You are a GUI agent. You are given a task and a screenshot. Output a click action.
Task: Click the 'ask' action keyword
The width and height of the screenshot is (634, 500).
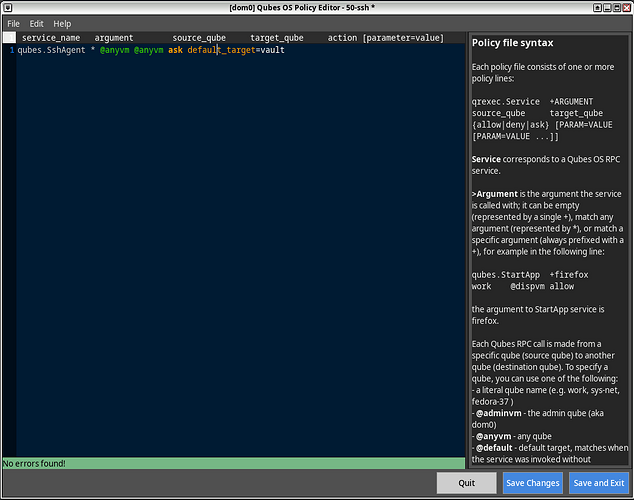[175, 50]
